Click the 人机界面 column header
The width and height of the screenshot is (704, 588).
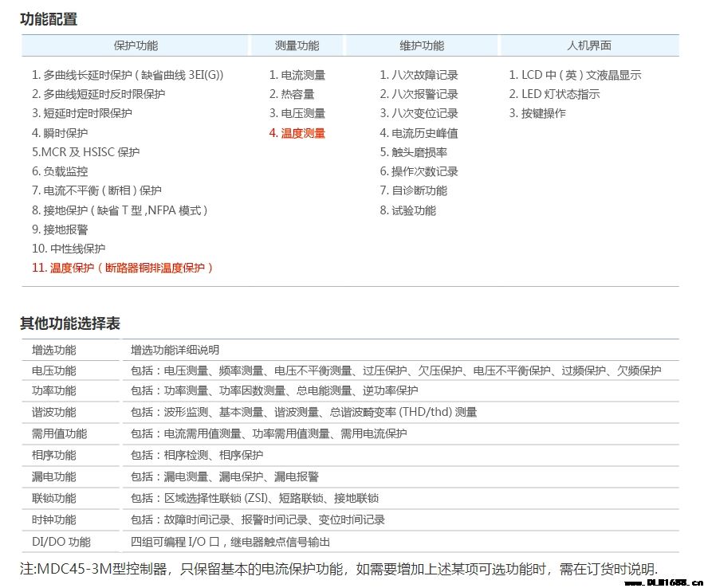[589, 45]
